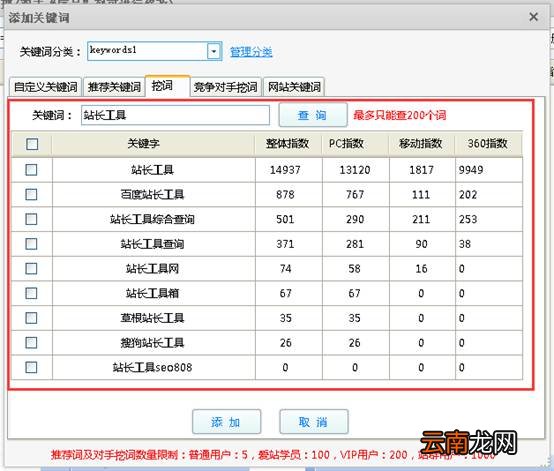Click the keyword input containing 站长工具
This screenshot has height=471, width=554.
point(175,115)
